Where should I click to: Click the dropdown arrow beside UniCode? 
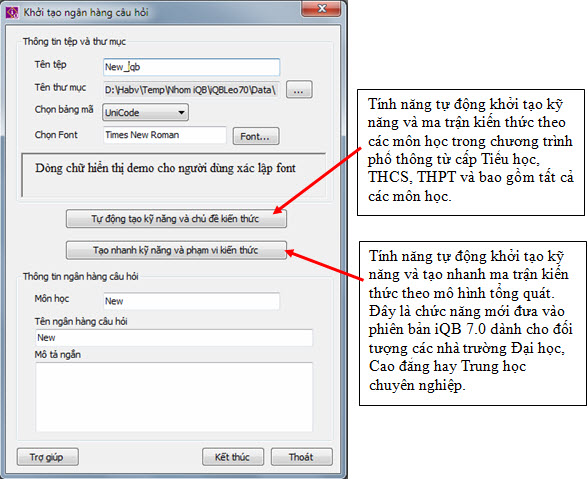(182, 113)
